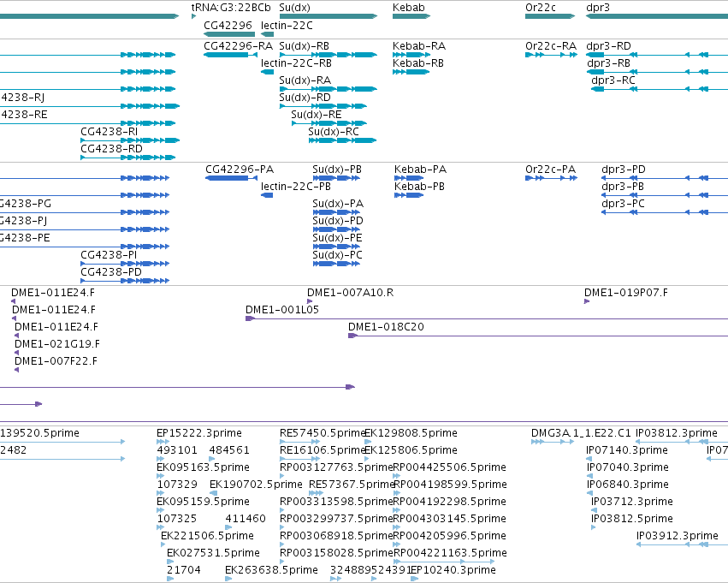Click the EP15222.3prime EST label
Viewport: 728px width, 583px height.
[x=199, y=433]
